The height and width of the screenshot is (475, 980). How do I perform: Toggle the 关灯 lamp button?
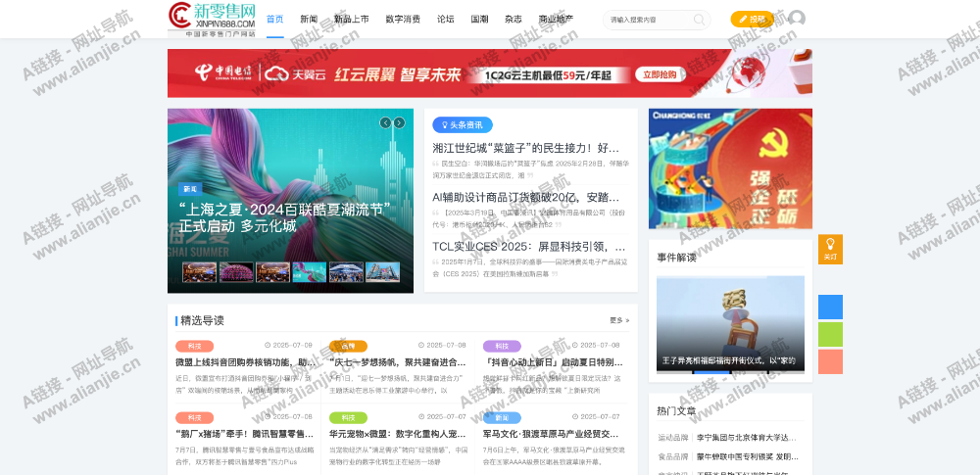(x=830, y=250)
